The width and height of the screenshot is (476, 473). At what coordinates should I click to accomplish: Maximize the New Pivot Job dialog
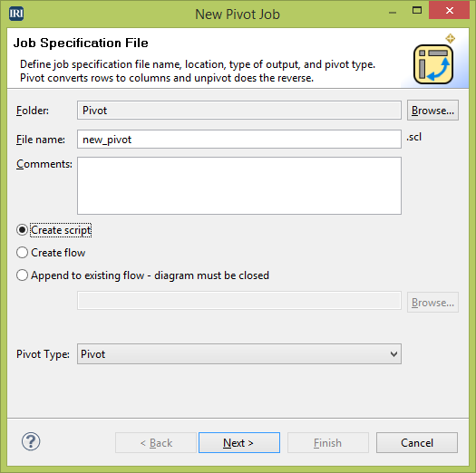pyautogui.click(x=417, y=11)
